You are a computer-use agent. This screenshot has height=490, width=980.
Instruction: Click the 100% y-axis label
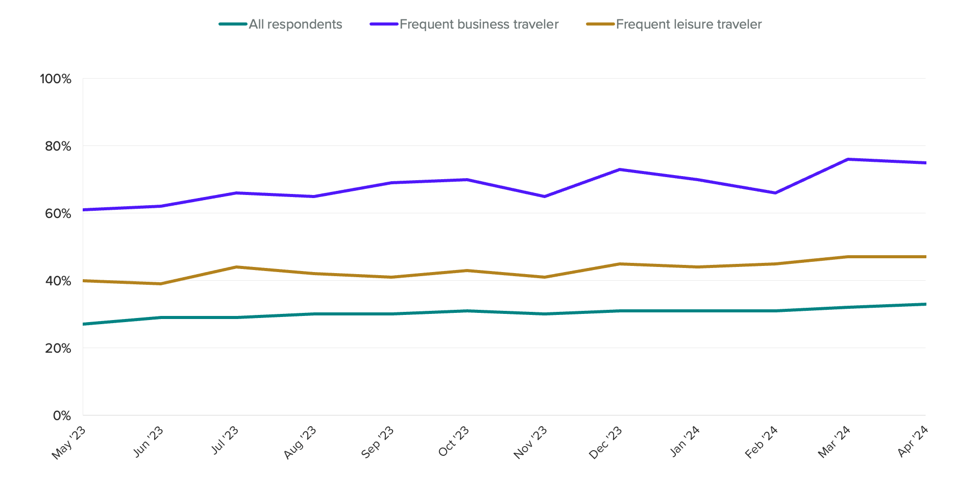[x=56, y=79]
